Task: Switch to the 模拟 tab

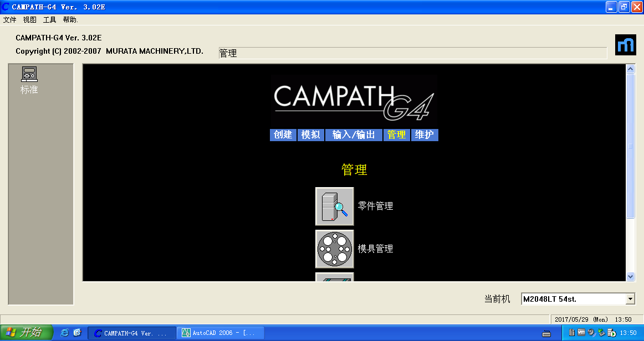Action: click(x=310, y=135)
